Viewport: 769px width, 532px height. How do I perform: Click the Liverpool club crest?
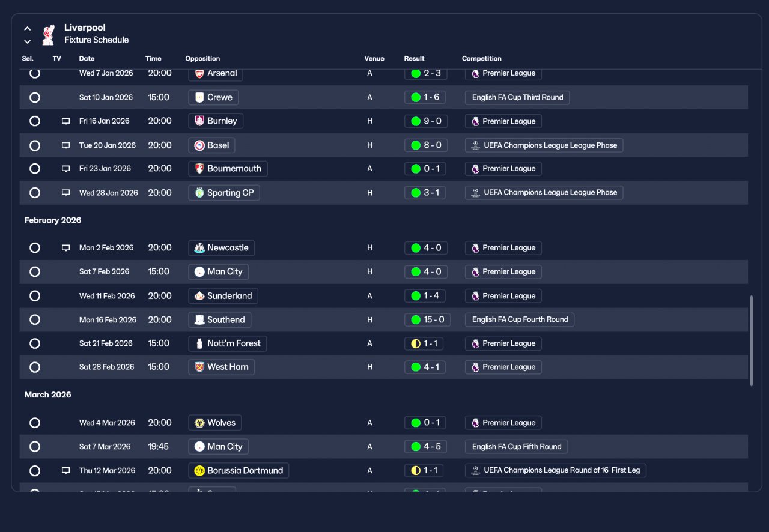48,34
